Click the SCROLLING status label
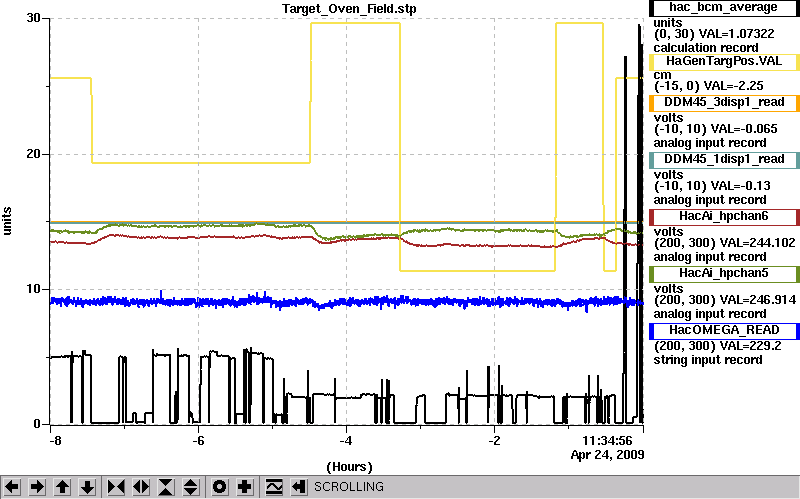This screenshot has height=499, width=800. coord(349,487)
